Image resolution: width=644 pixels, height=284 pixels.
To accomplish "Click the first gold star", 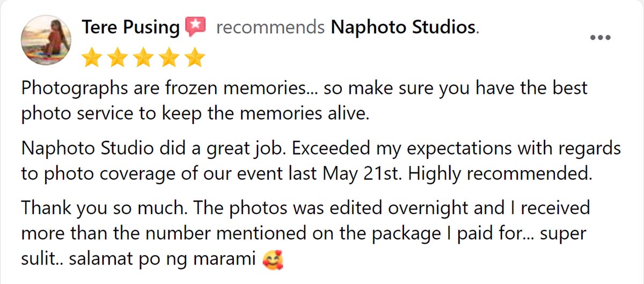I will [92, 57].
